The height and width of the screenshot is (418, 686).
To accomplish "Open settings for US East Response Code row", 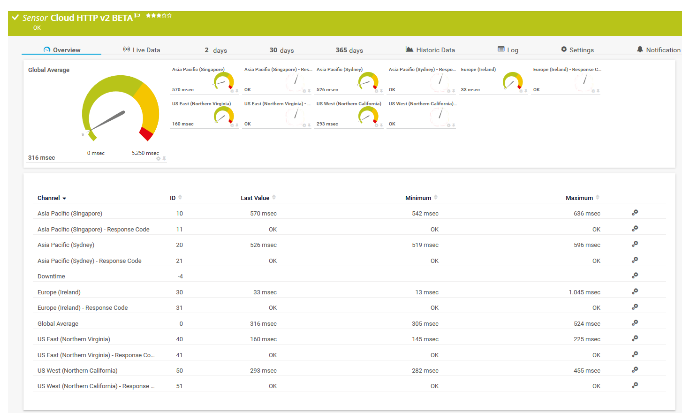I will (x=635, y=354).
